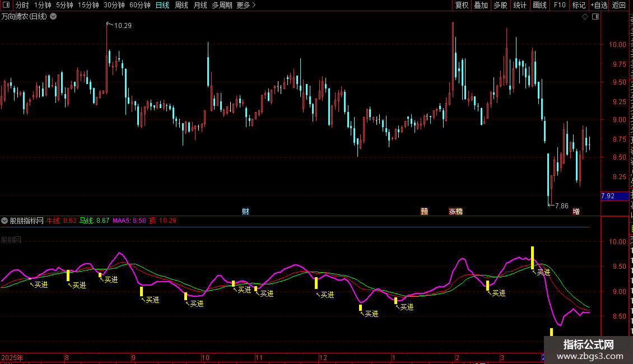
Task: Open the 画线 drawing tools
Action: [540, 5]
